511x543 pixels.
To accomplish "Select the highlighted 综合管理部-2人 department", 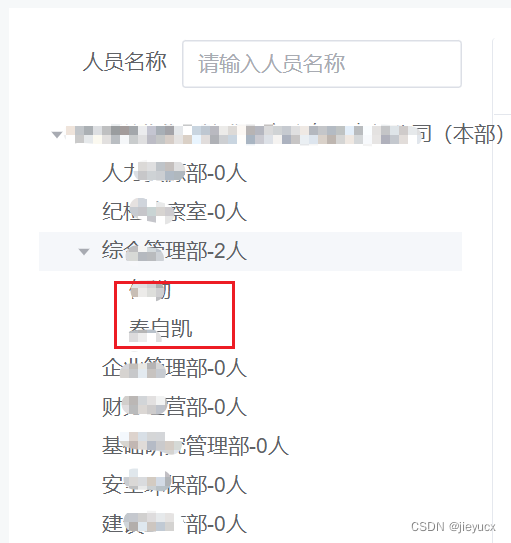I will pyautogui.click(x=174, y=251).
